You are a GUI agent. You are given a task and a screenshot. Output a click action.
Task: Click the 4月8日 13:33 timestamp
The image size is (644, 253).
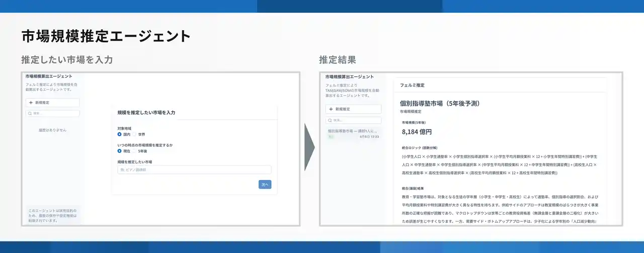click(x=369, y=137)
